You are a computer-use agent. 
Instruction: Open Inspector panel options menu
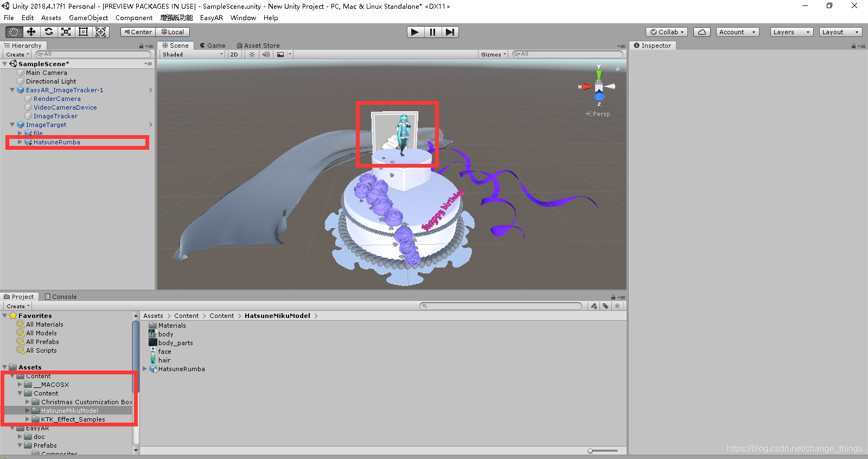pos(861,46)
